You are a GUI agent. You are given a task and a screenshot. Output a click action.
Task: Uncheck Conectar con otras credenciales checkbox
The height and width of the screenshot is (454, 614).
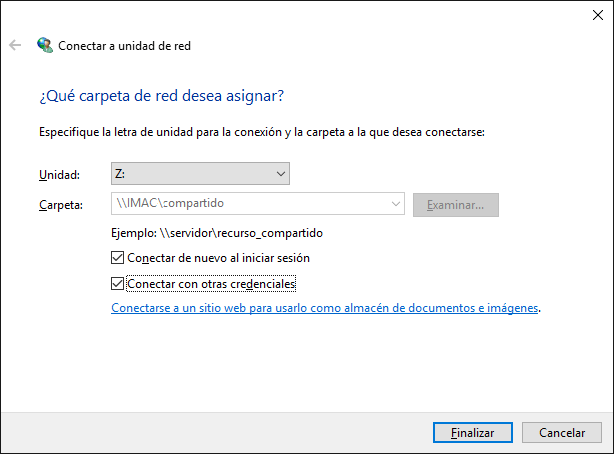coord(118,284)
